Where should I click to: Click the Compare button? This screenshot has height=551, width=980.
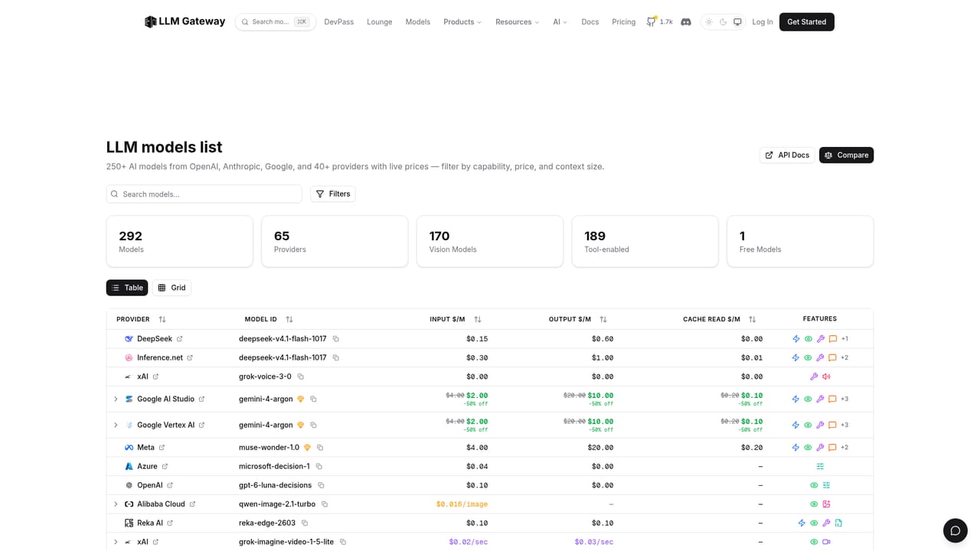[x=846, y=155]
